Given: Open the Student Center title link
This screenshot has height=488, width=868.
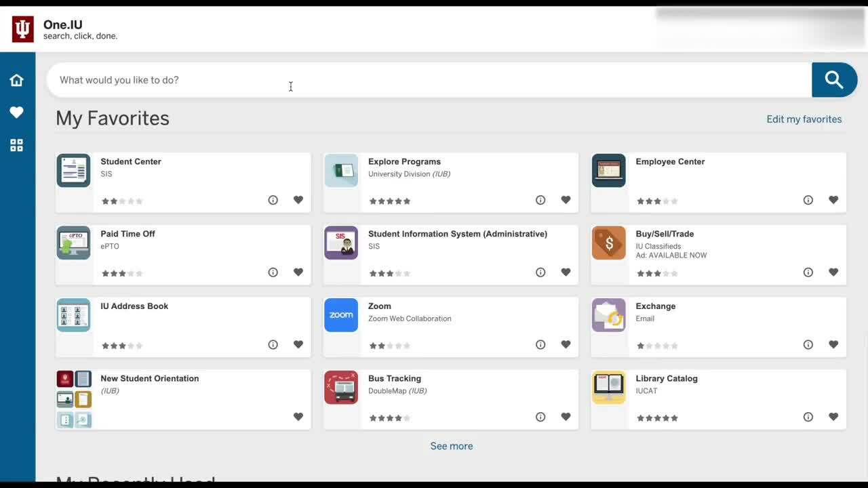Looking at the screenshot, I should pos(131,161).
